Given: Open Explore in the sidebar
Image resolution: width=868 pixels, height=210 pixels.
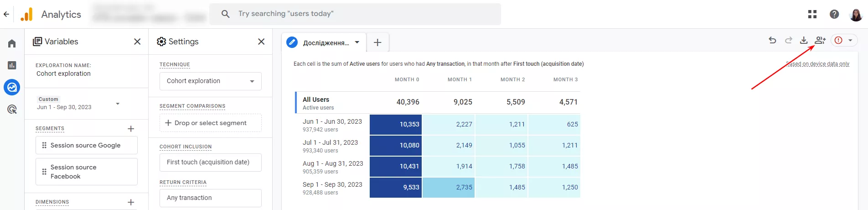Looking at the screenshot, I should point(12,87).
